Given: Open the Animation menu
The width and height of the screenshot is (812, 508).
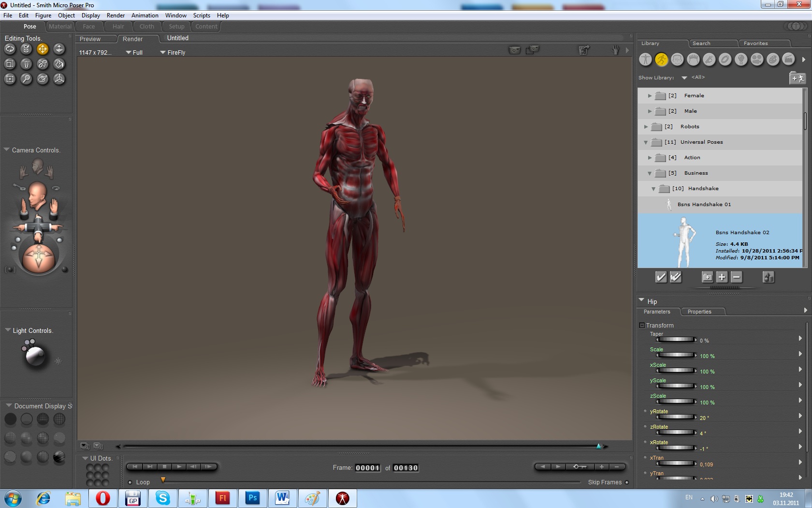Looking at the screenshot, I should pos(145,15).
